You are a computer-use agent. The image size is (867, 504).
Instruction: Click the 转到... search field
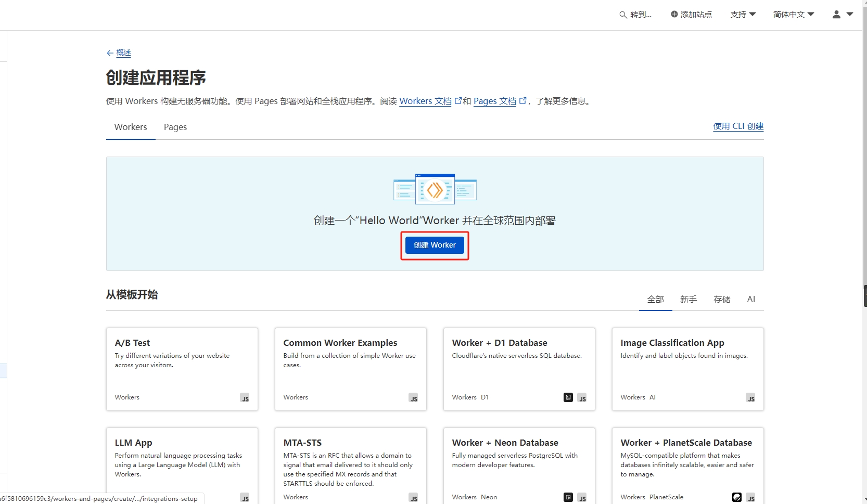(635, 15)
